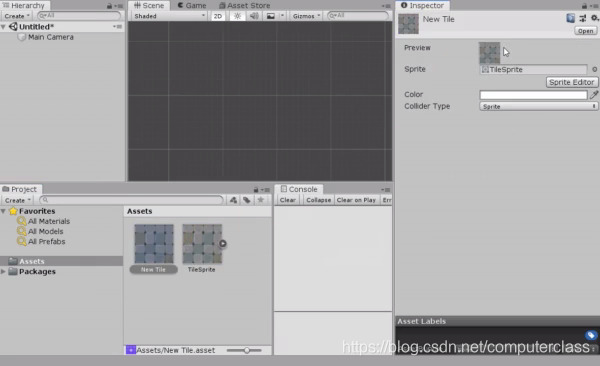Image resolution: width=600 pixels, height=366 pixels.
Task: Select Main Camera in Hierarchy
Action: point(51,37)
